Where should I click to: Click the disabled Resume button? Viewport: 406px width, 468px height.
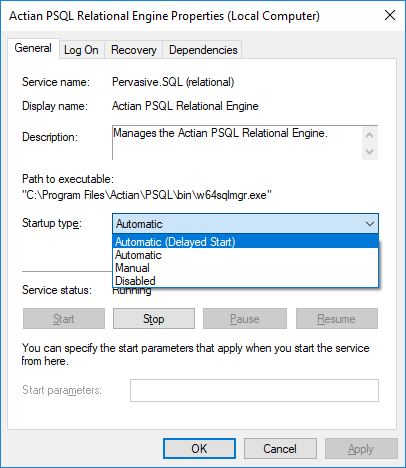[x=337, y=319]
